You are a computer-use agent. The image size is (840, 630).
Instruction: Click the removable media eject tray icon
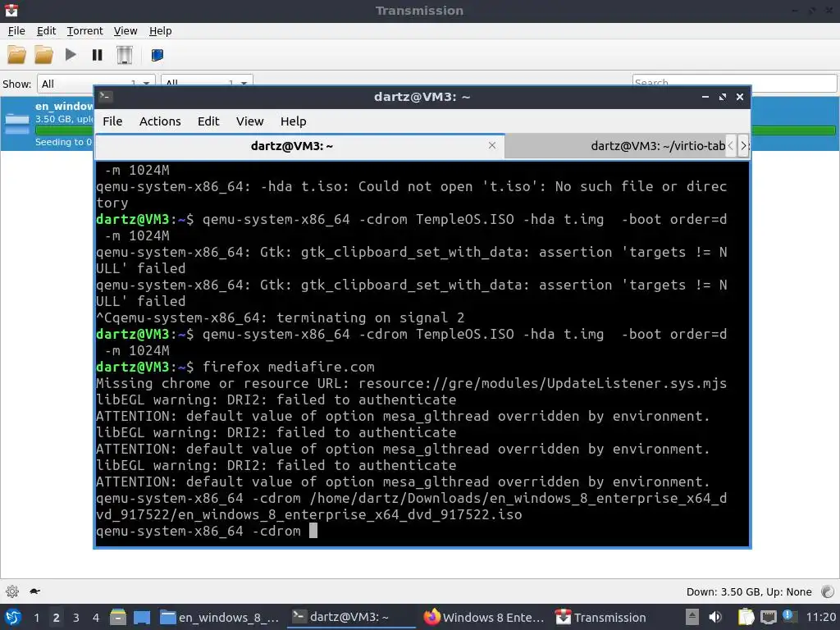[x=692, y=617]
